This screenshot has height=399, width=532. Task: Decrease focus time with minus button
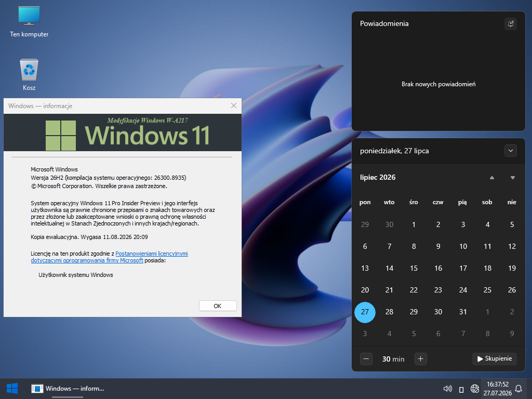tap(366, 358)
